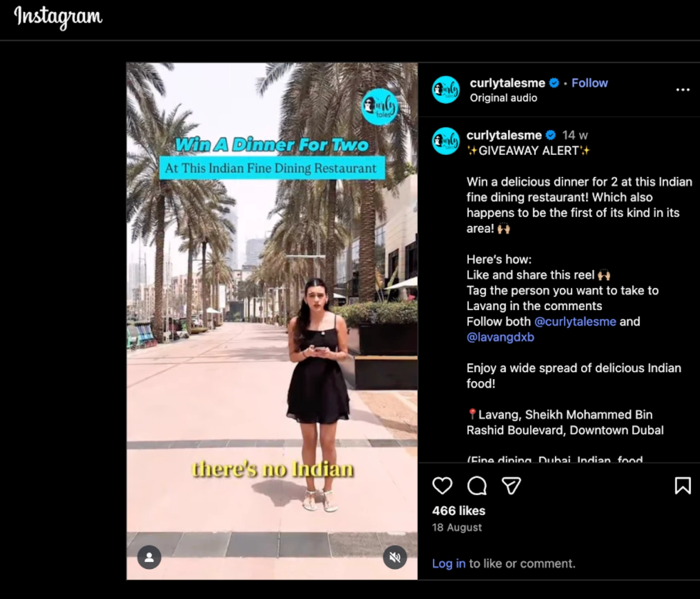
Task: Click the 'there's no Indian' subtitle
Action: (272, 469)
